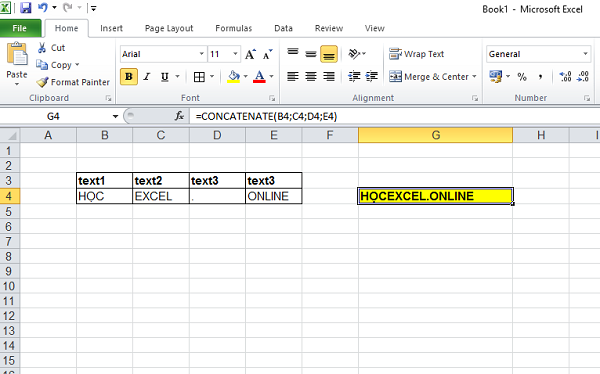Activate Format Painter

(73, 82)
